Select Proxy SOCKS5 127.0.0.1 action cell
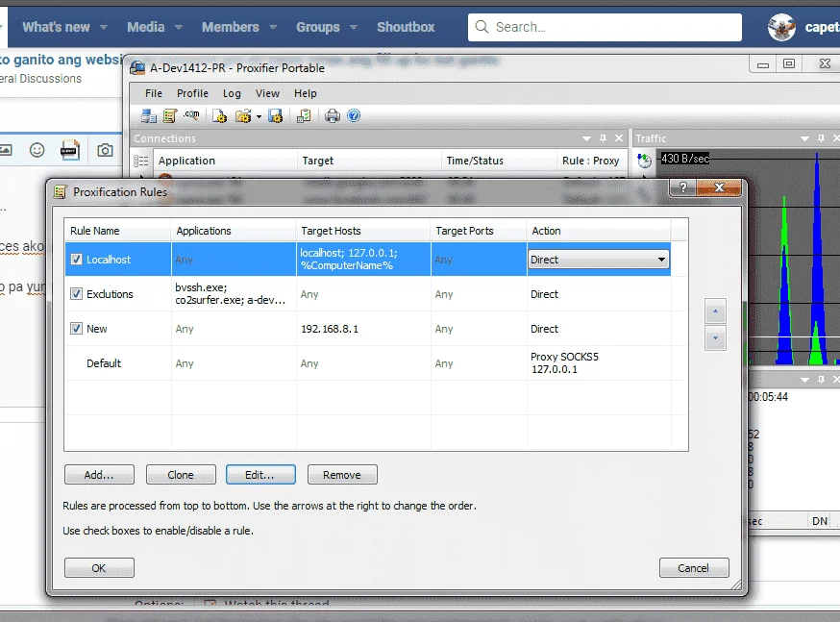The image size is (840, 622). tap(599, 363)
